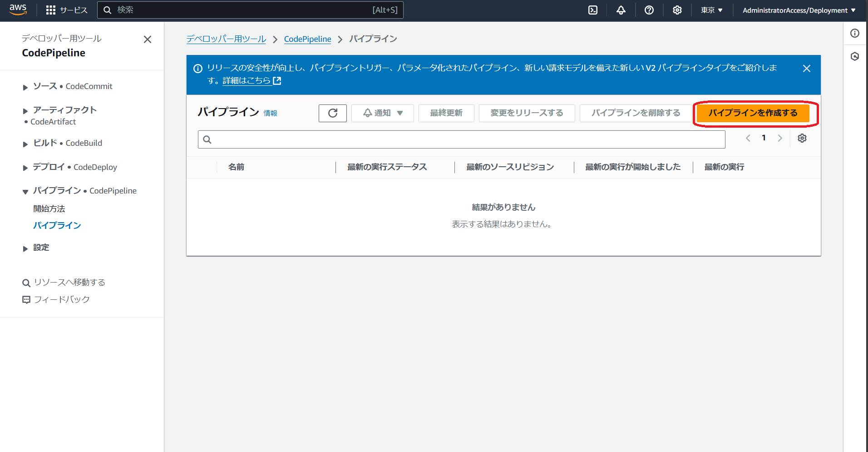Refresh the pipelines list
Viewport: 868px width, 452px height.
332,113
